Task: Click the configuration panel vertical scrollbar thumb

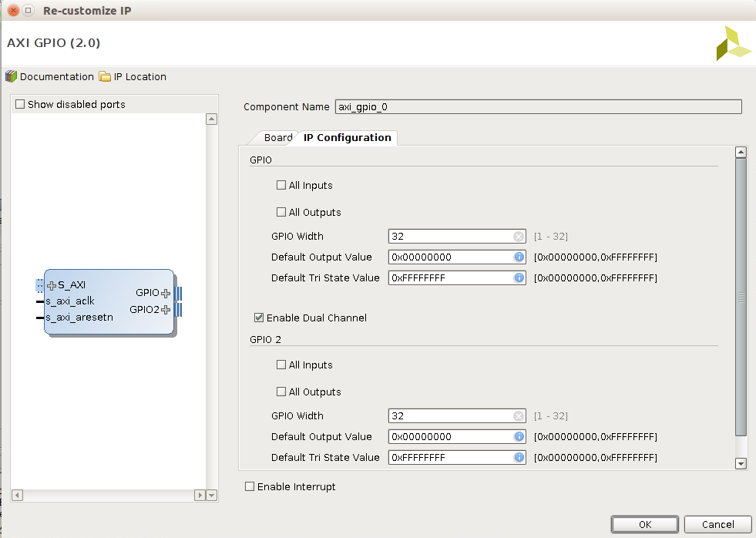Action: pyautogui.click(x=741, y=297)
